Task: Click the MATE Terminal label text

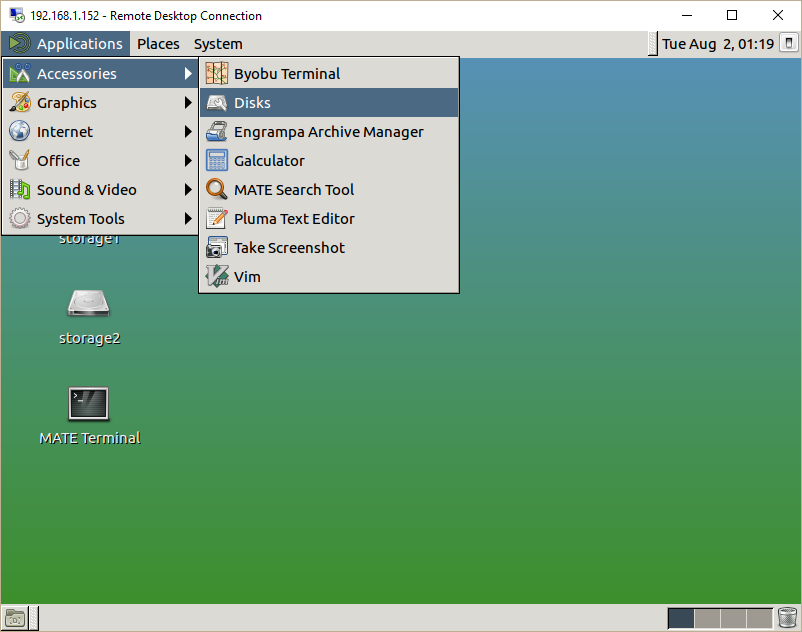Action: (x=90, y=438)
